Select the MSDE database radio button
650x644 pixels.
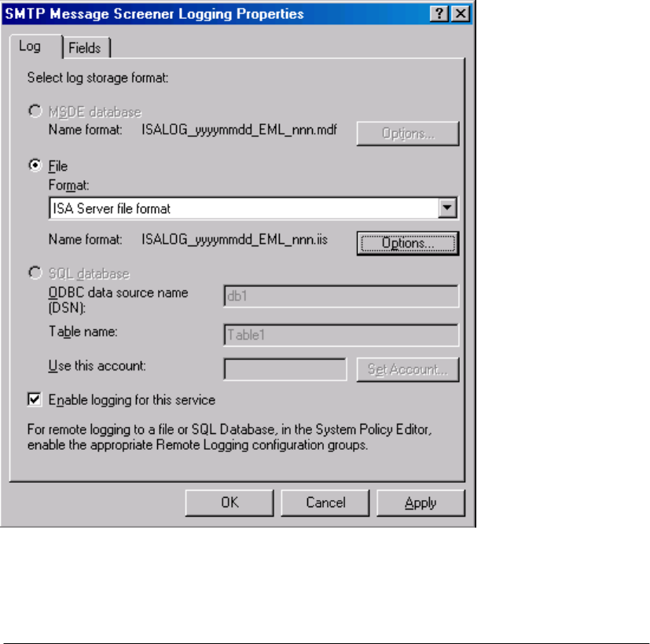35,111
